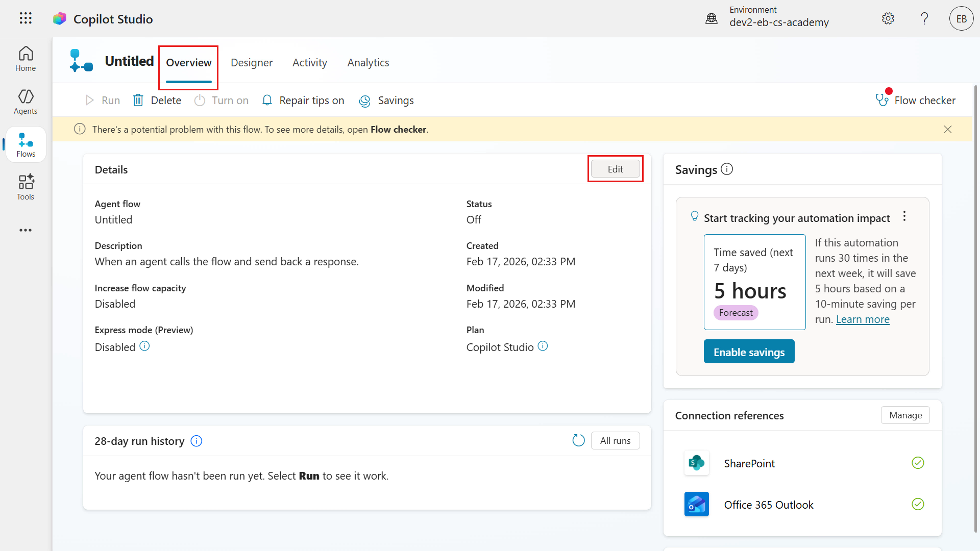Click the Enable savings button
Screen dimensions: 980x551
pos(749,352)
